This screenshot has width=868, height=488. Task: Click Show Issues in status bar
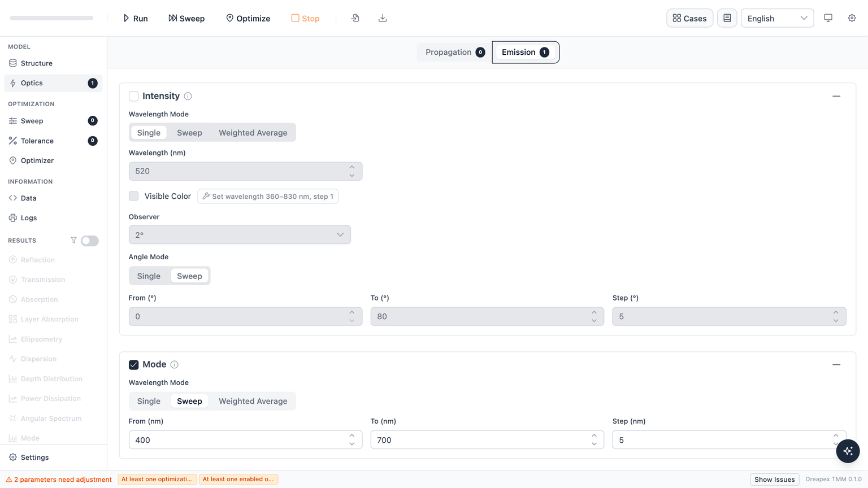pos(774,480)
